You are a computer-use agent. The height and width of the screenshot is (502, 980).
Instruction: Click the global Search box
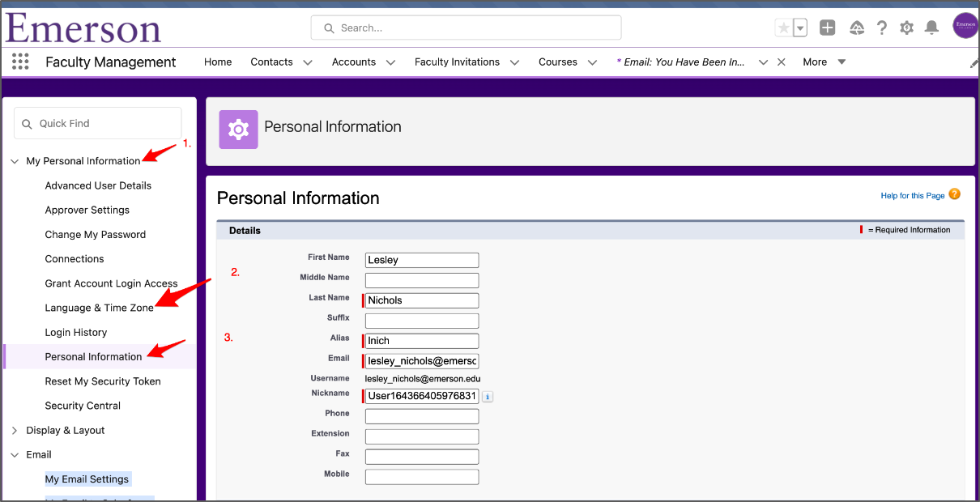(x=466, y=28)
